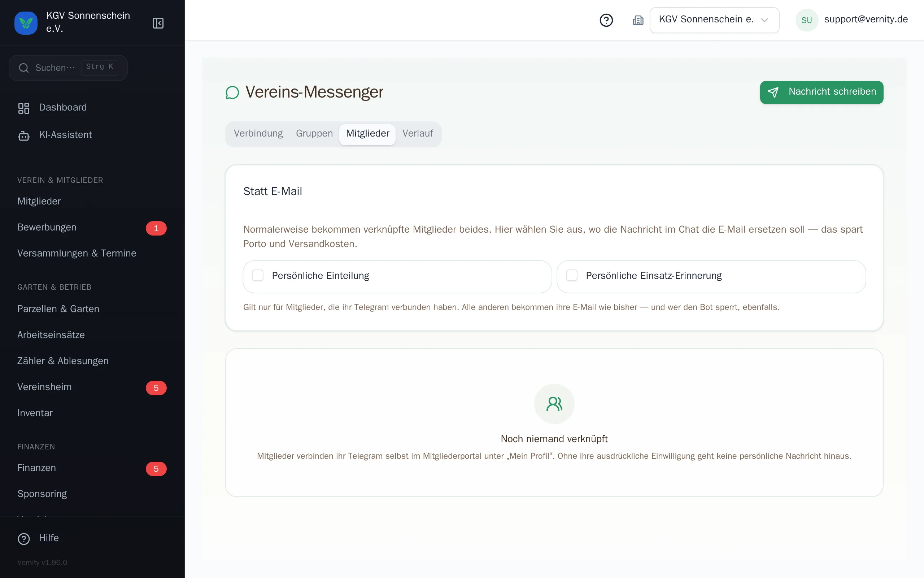Click the Vereinsheim badge showing 5
The height and width of the screenshot is (578, 924).
pyautogui.click(x=156, y=388)
